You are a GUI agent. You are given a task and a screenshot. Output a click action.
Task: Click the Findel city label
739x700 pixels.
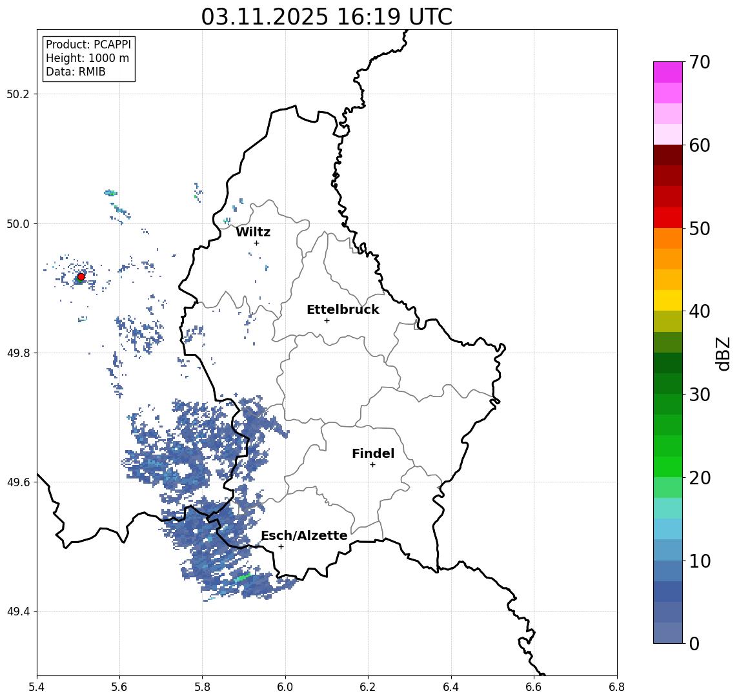click(x=373, y=453)
